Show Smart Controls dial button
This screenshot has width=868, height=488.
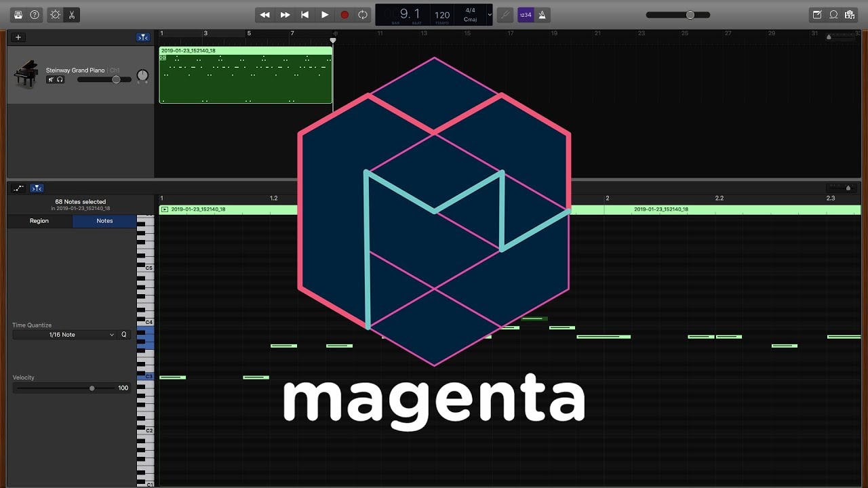tap(55, 15)
